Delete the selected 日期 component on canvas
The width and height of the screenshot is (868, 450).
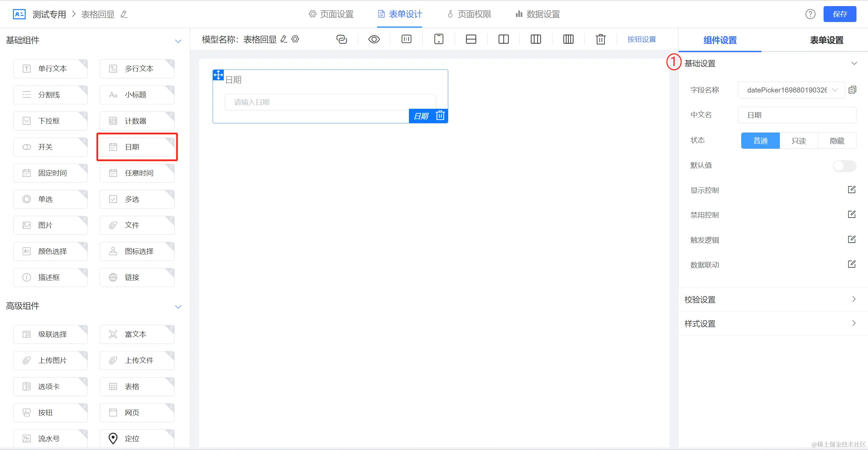coord(440,116)
